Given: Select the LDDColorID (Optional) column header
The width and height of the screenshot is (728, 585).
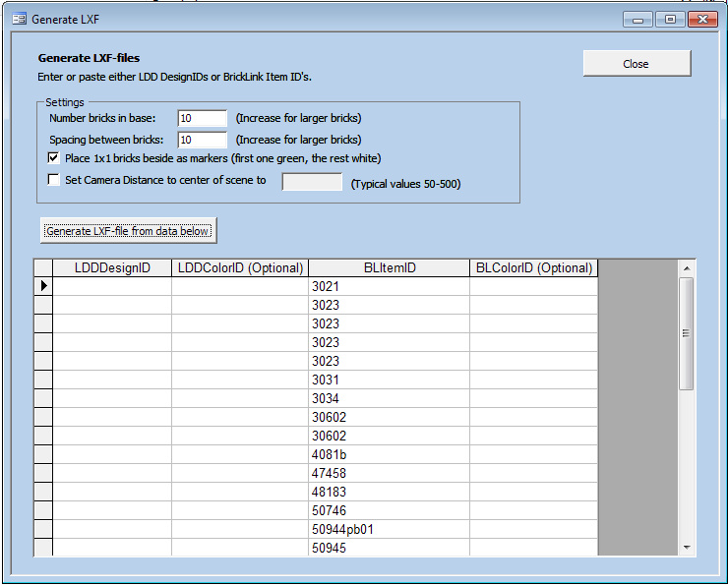Looking at the screenshot, I should point(240,267).
